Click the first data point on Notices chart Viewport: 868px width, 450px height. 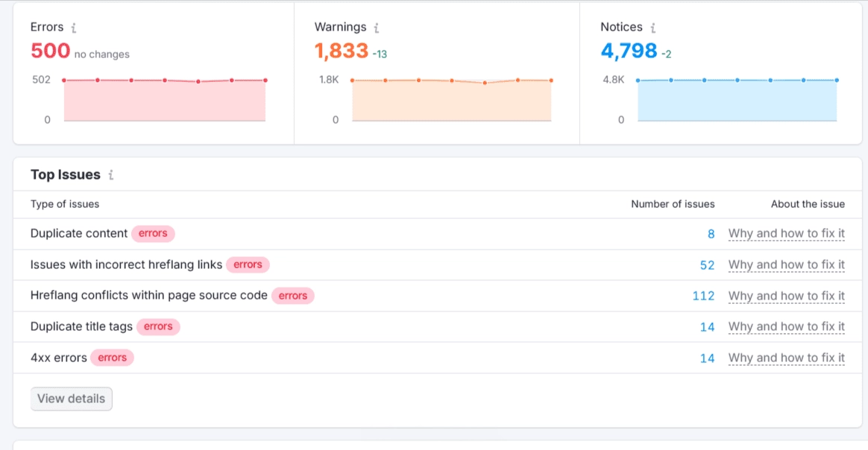click(x=638, y=80)
